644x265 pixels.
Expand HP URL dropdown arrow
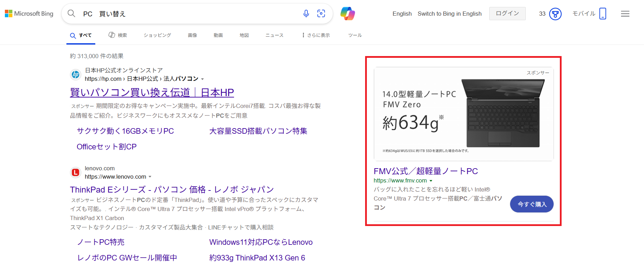point(202,79)
